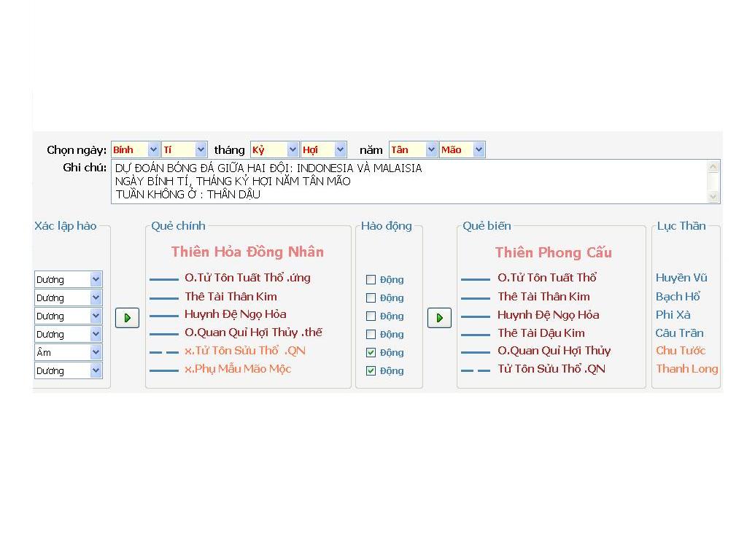Uncheck Động on the Phụ Mẫu Mão Mộc row
747x560 pixels.
tap(371, 370)
